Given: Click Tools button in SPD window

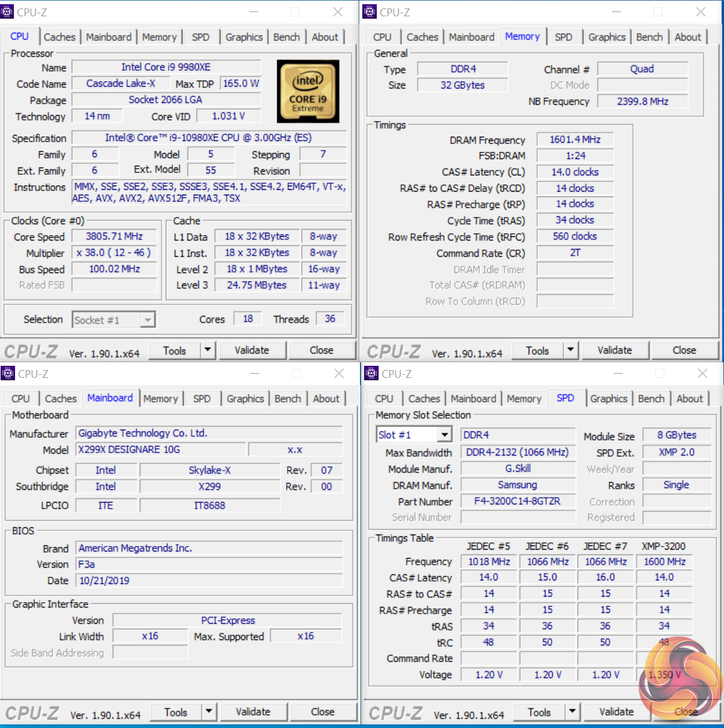Looking at the screenshot, I should (x=539, y=712).
